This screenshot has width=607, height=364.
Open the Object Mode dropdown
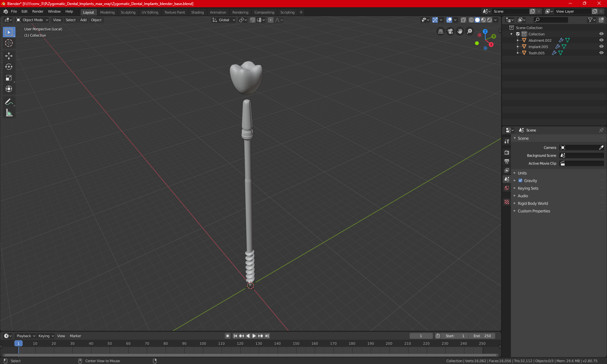32,20
